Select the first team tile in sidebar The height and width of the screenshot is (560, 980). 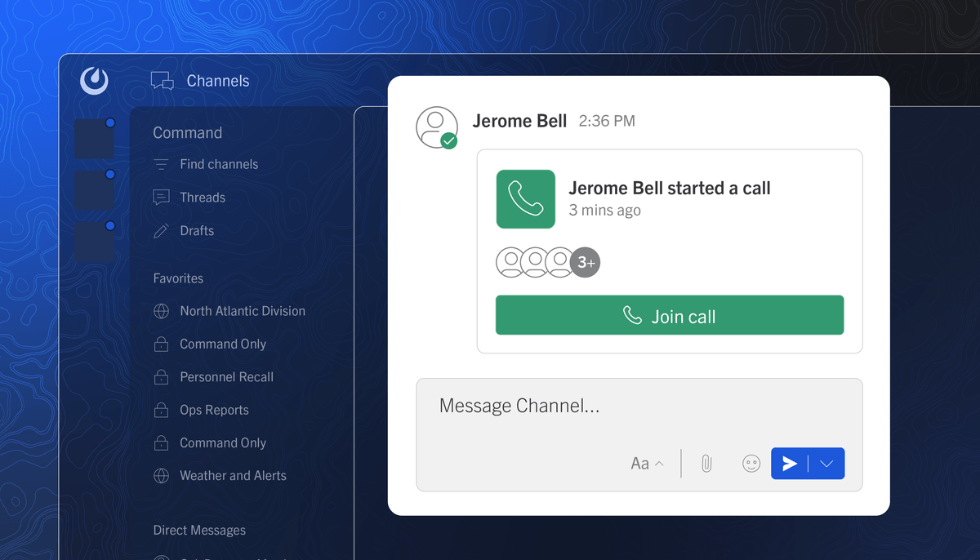95,139
